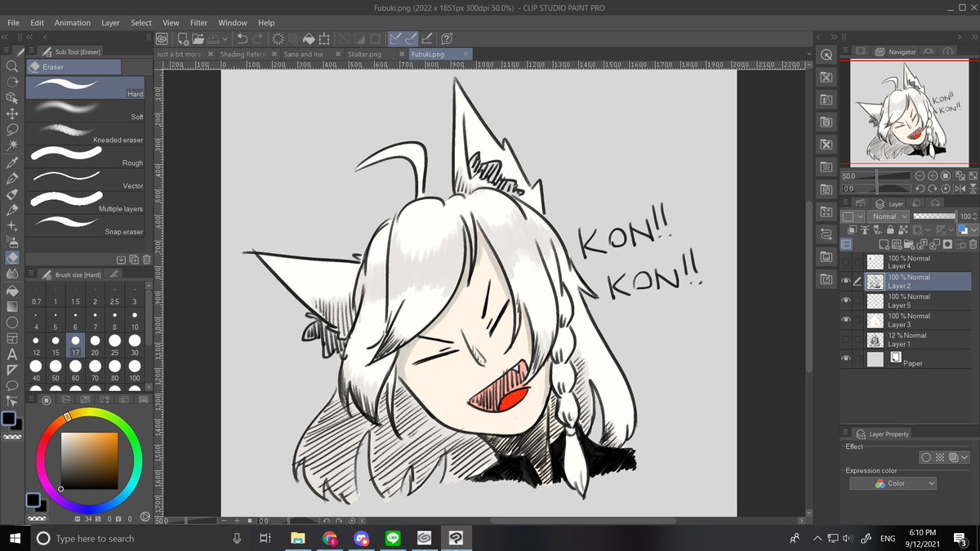Undo the last action
The image size is (980, 551).
click(242, 38)
